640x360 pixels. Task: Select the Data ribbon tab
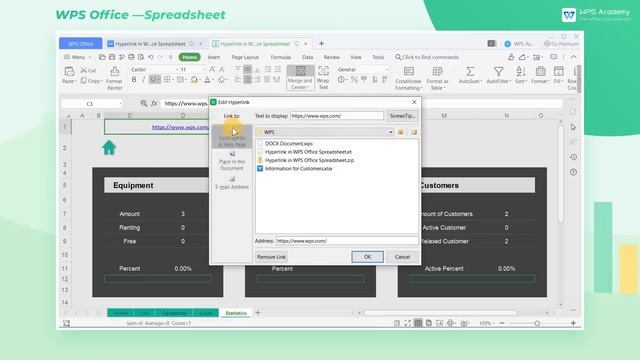(307, 57)
